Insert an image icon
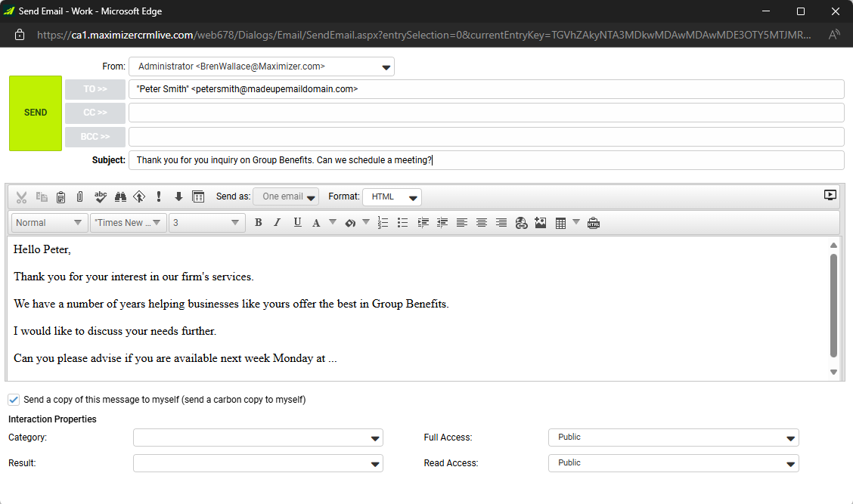 (x=540, y=223)
